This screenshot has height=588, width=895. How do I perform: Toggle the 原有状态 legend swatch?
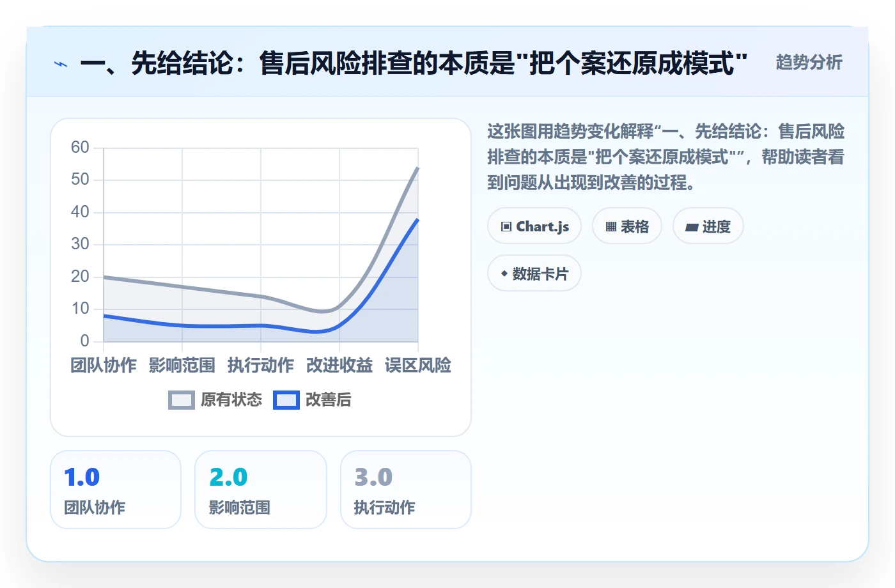coord(182,400)
